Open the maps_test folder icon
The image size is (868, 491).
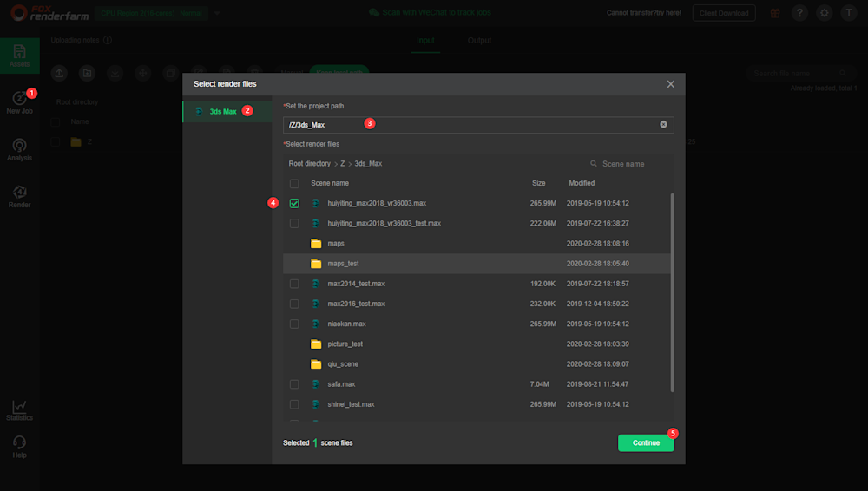pos(316,264)
